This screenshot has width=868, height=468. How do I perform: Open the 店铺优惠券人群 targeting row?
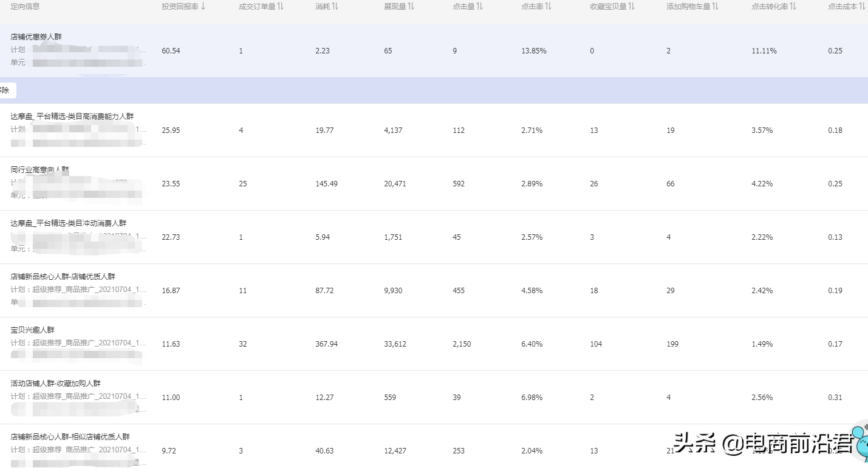[x=36, y=37]
